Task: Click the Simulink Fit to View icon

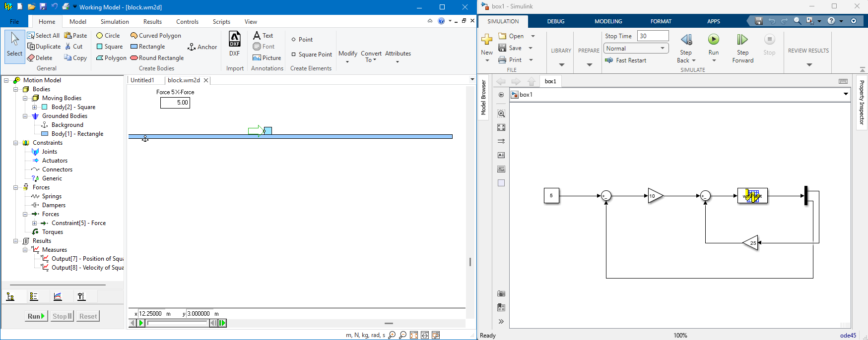Action: tap(501, 127)
